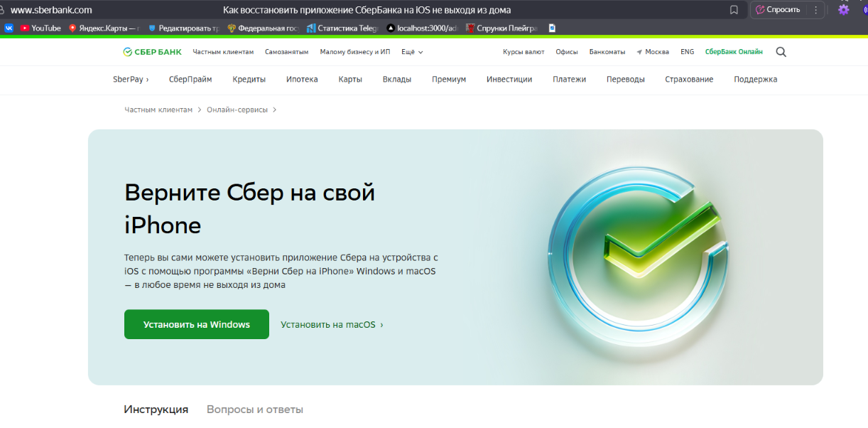Open the unlabeled document bookmark icon
This screenshot has width=868, height=428.
point(552,28)
